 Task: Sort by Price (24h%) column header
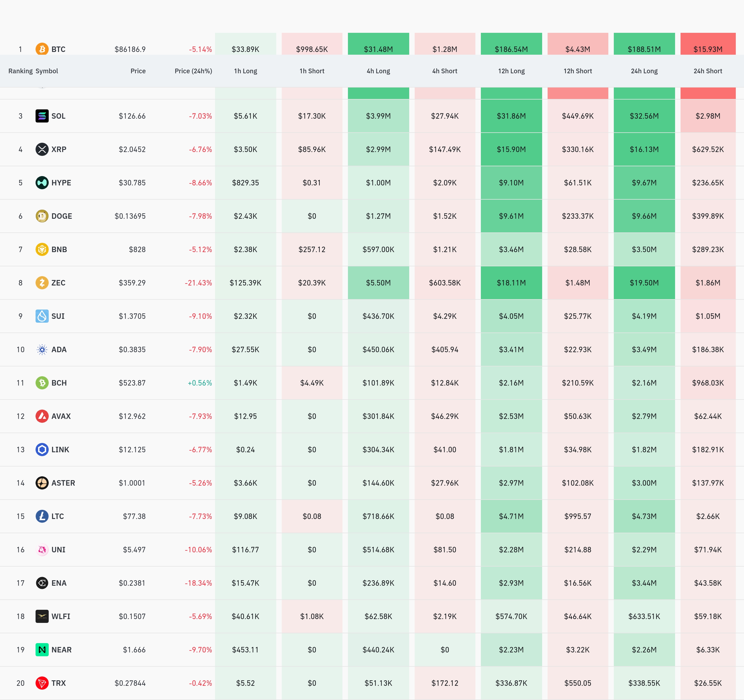193,71
